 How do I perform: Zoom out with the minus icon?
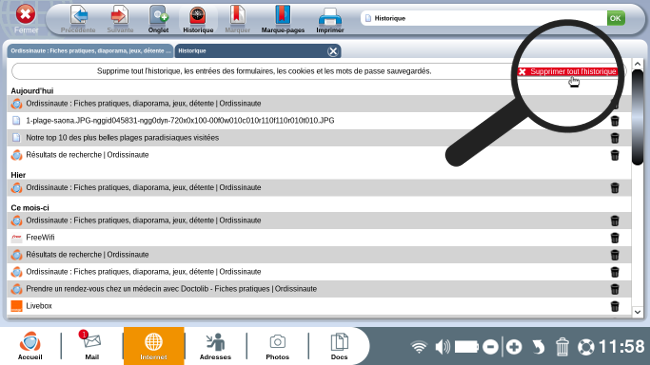point(490,347)
